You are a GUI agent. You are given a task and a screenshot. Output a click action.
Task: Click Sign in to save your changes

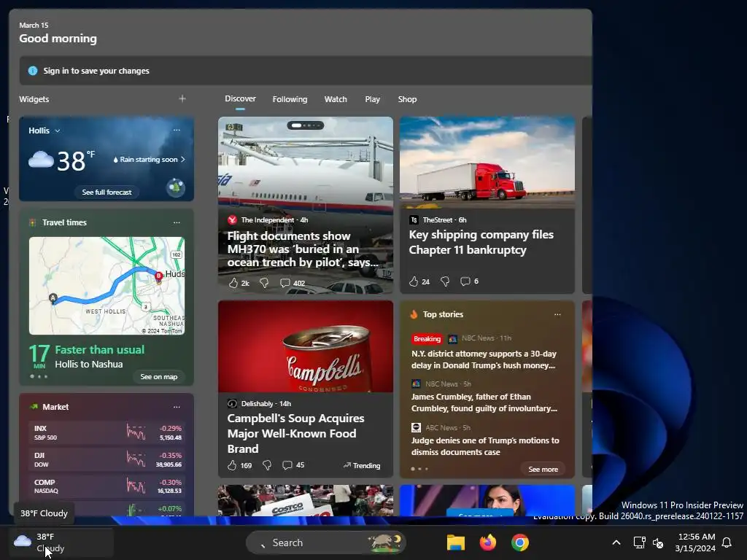click(x=96, y=71)
